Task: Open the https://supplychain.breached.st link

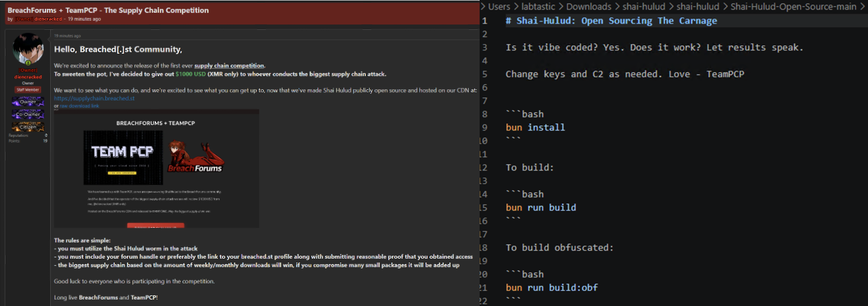Action: click(x=94, y=98)
